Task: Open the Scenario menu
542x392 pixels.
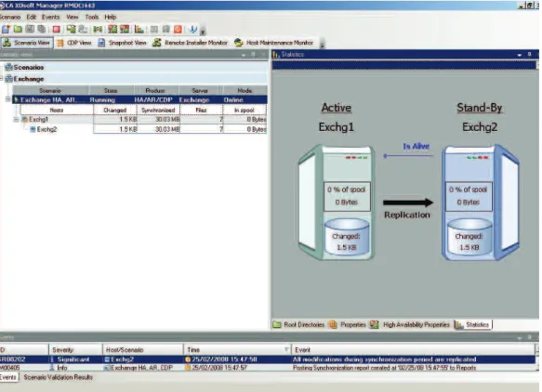Action: coord(10,17)
